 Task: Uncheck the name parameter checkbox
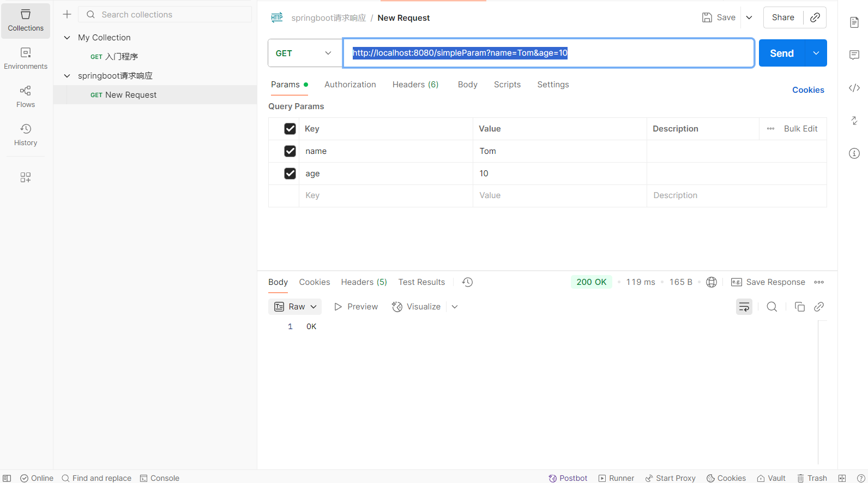click(x=290, y=151)
